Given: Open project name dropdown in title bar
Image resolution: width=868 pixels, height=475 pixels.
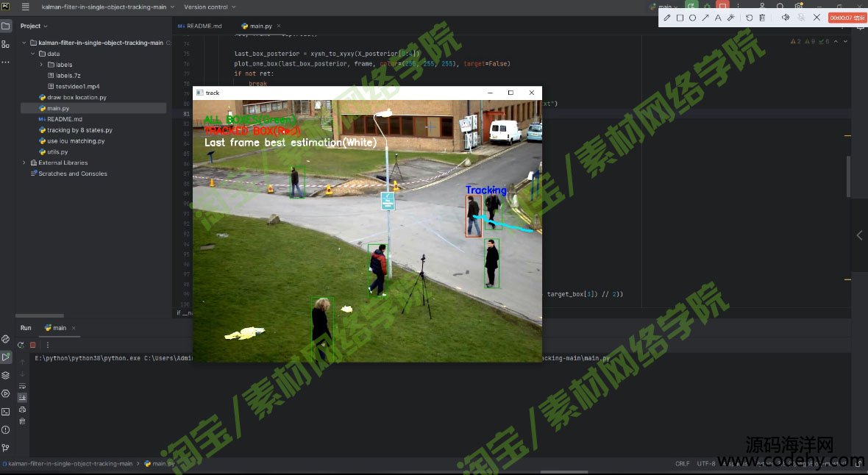Looking at the screenshot, I should pos(108,7).
